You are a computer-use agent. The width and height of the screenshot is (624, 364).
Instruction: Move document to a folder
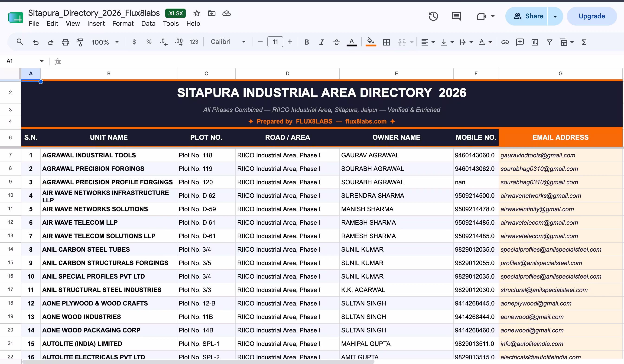[211, 13]
